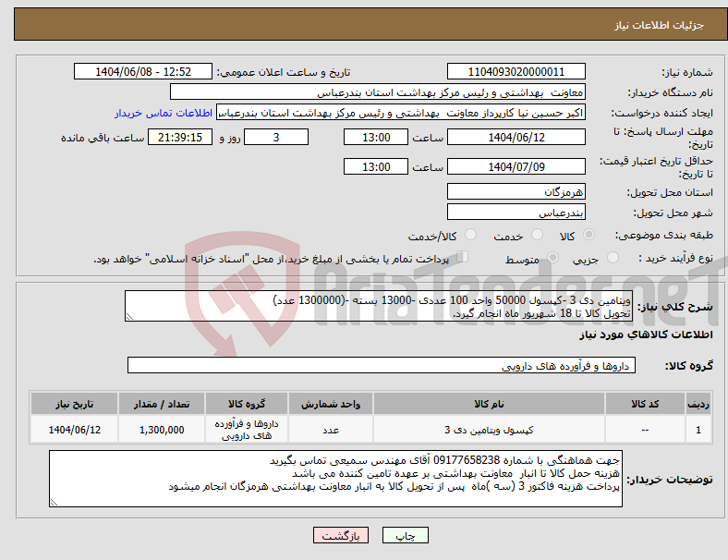Click the شماره نیاز field 1104093020000011

pyautogui.click(x=516, y=71)
